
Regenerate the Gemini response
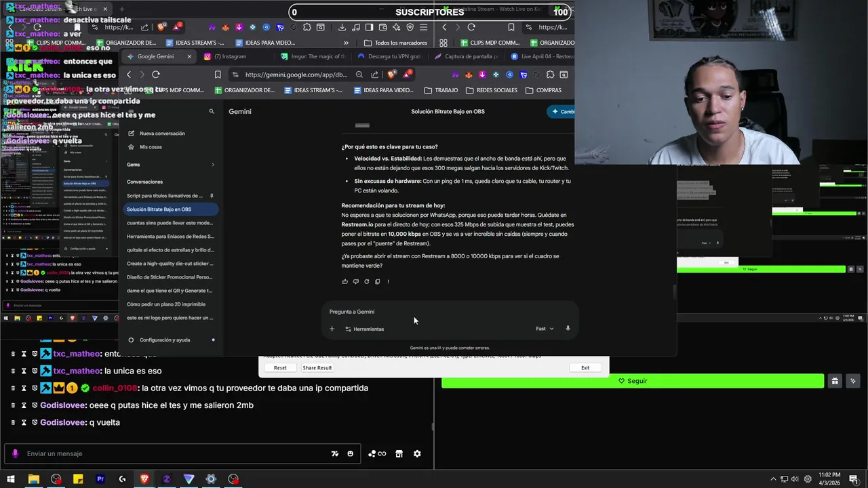[367, 281]
